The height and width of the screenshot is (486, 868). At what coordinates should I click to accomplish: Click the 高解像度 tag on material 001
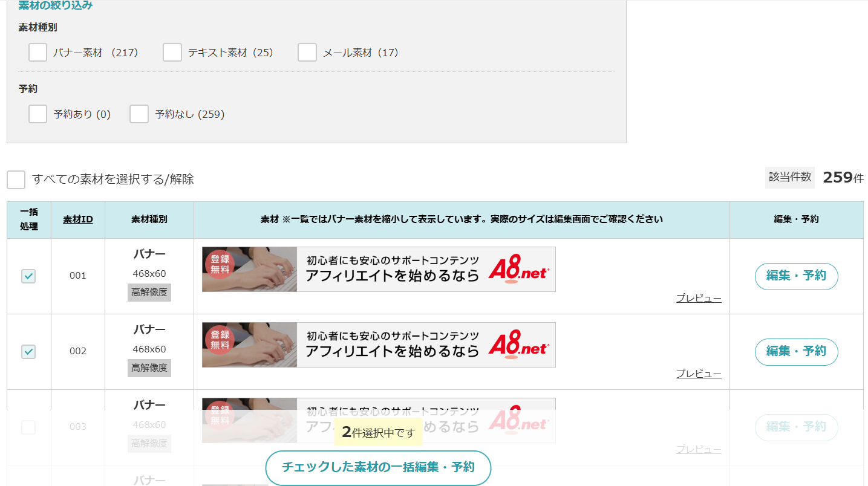pyautogui.click(x=149, y=293)
